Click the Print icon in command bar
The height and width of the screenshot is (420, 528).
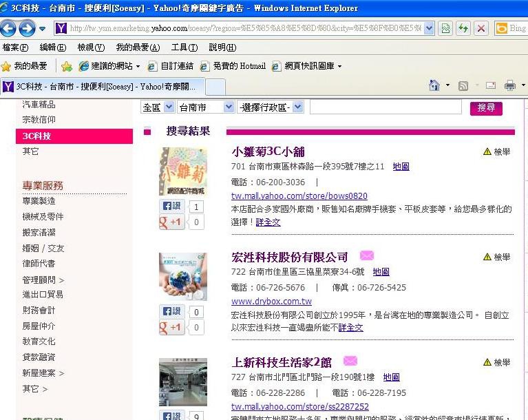510,86
